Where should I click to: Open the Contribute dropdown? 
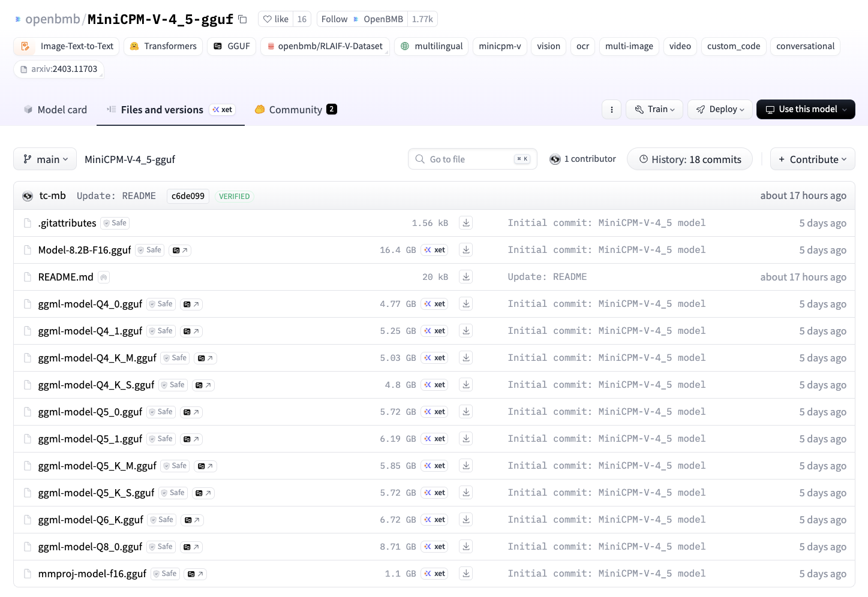pos(812,159)
